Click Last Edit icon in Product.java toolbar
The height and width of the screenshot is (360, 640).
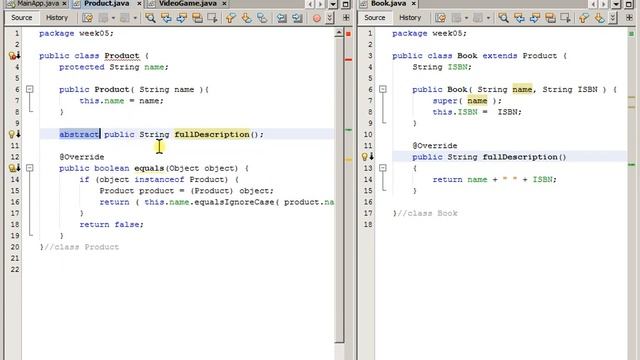87,18
